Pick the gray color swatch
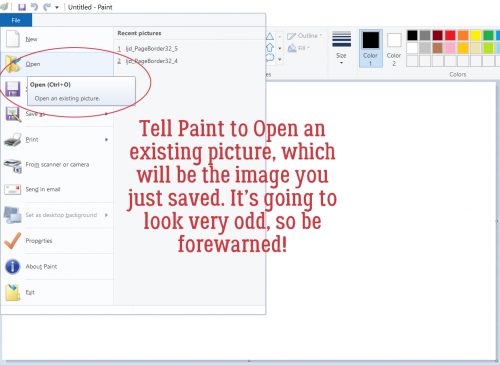 425,35
